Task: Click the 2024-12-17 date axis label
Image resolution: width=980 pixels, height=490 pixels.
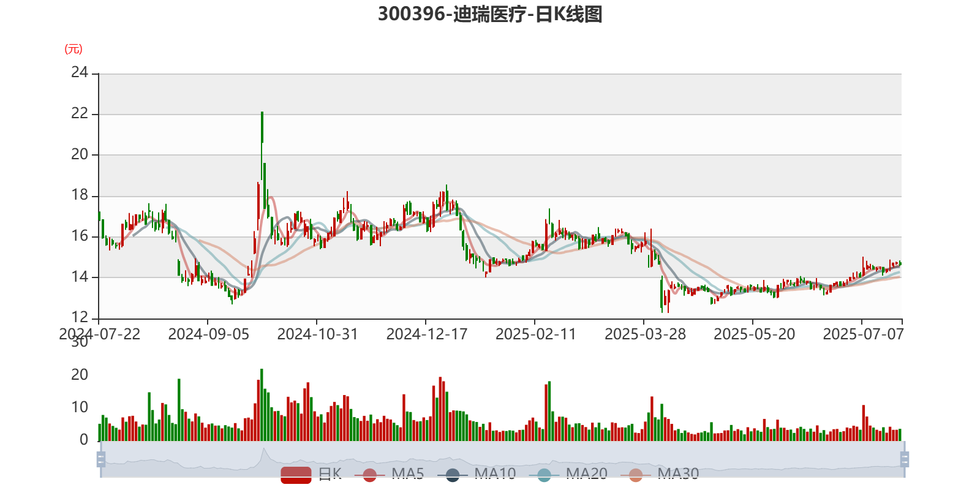Action: tap(426, 334)
